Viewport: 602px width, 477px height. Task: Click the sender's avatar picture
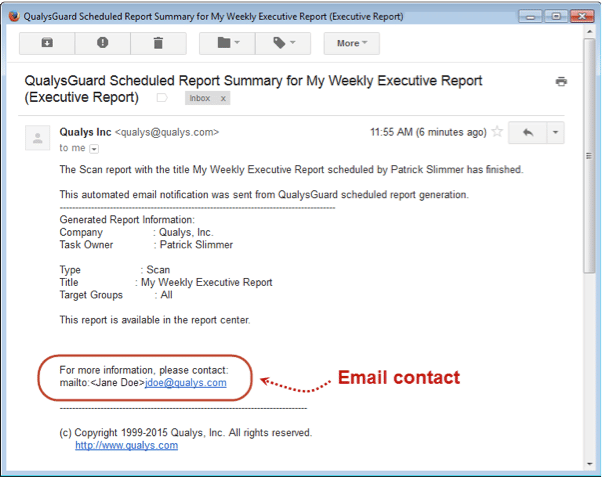38,137
